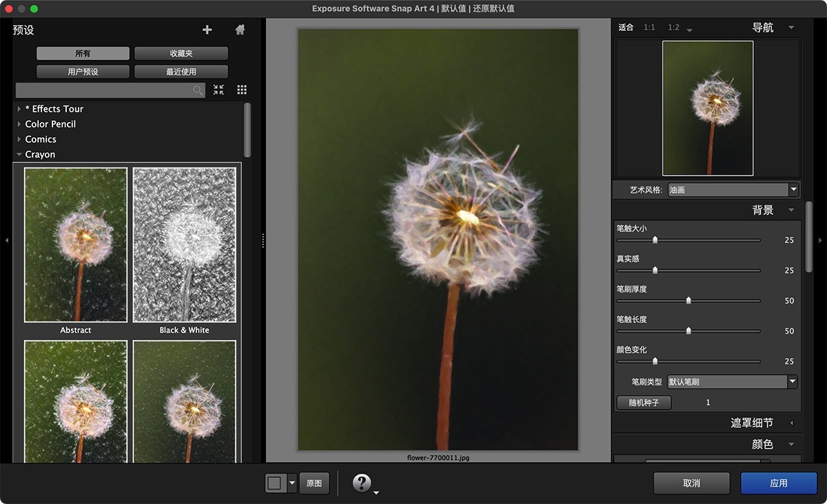Click the home icon in presets panel
This screenshot has height=504, width=827.
pos(240,30)
